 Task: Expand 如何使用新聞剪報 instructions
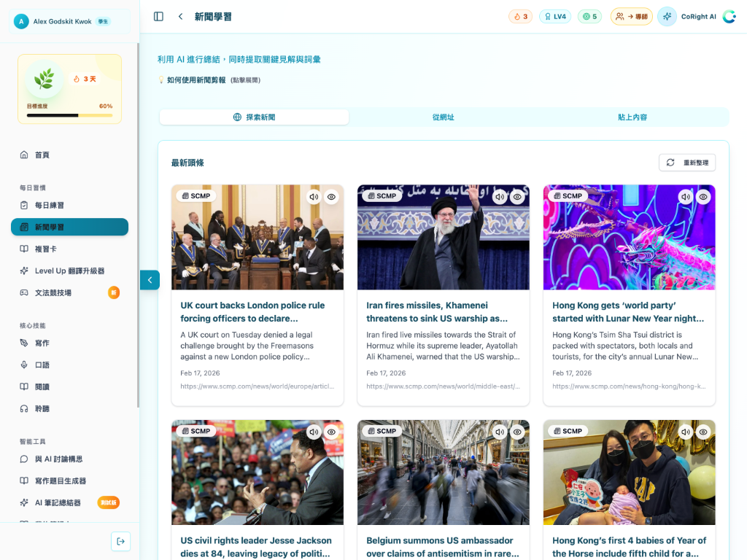[209, 80]
